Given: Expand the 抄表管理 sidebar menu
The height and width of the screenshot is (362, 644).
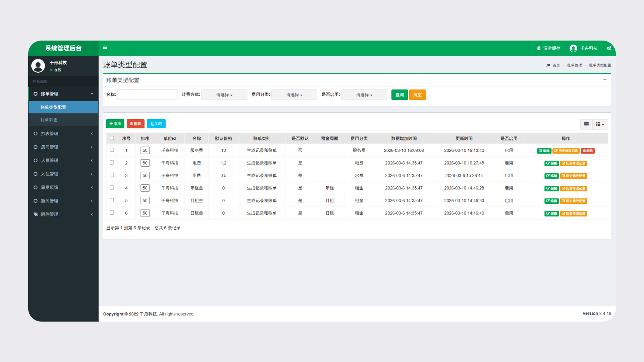Looking at the screenshot, I should tap(50, 133).
